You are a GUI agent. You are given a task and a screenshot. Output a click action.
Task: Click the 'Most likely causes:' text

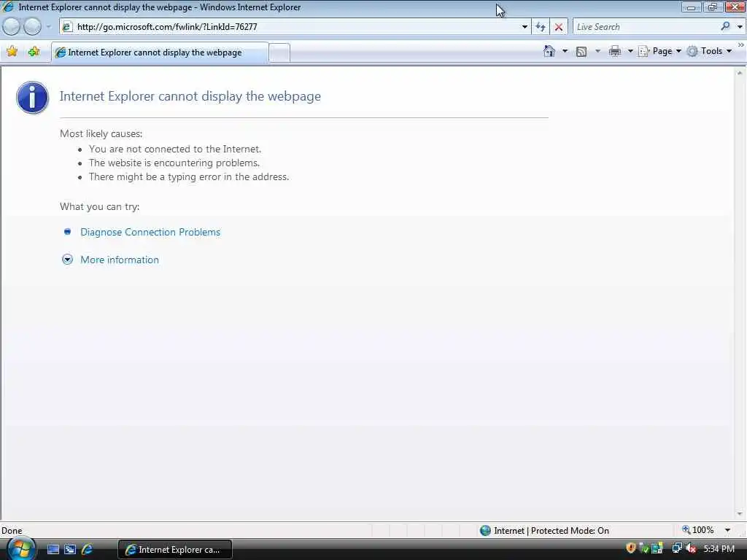pyautogui.click(x=101, y=134)
